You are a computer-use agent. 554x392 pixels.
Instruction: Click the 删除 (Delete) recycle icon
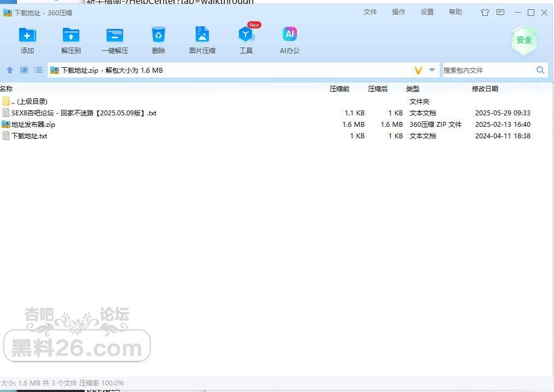159,36
